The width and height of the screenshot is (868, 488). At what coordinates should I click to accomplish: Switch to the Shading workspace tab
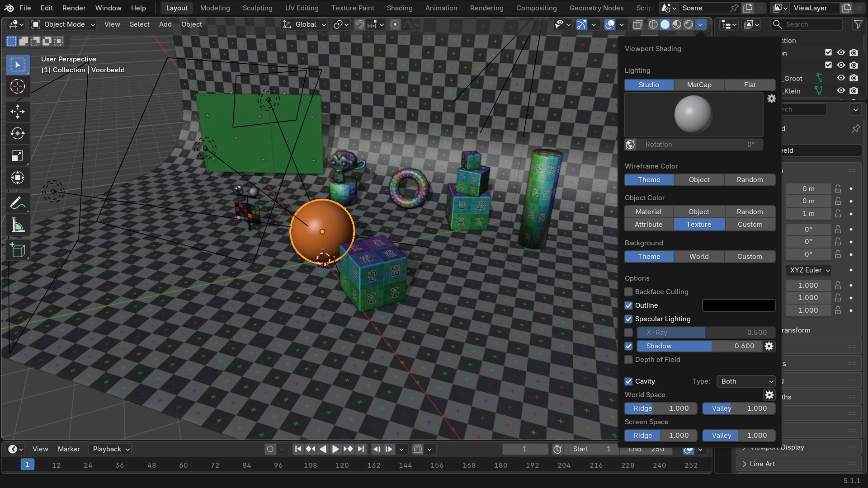[x=400, y=8]
